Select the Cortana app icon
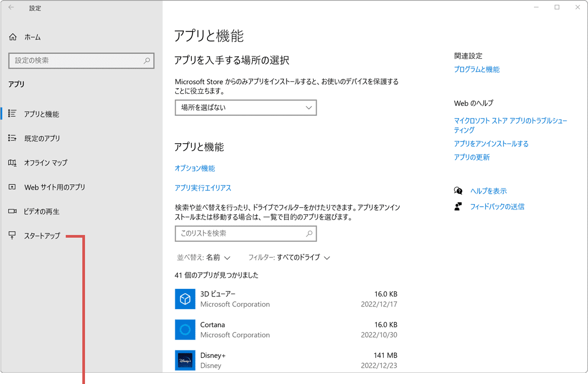 pos(185,330)
